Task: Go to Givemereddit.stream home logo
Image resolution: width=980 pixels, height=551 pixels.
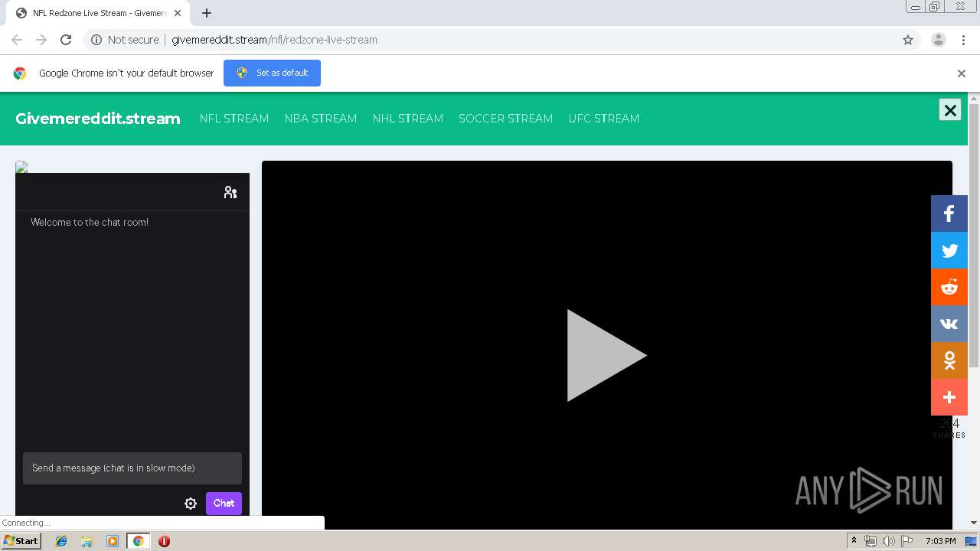Action: pyautogui.click(x=98, y=119)
